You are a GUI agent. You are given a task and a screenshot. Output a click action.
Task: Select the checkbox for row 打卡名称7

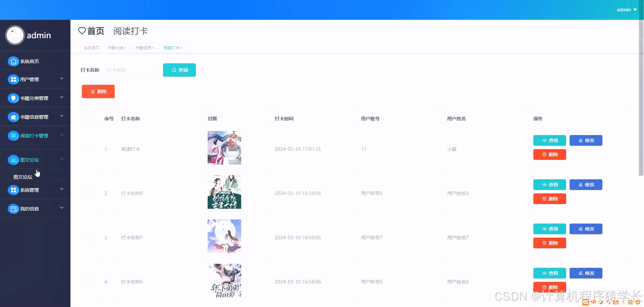(90, 238)
